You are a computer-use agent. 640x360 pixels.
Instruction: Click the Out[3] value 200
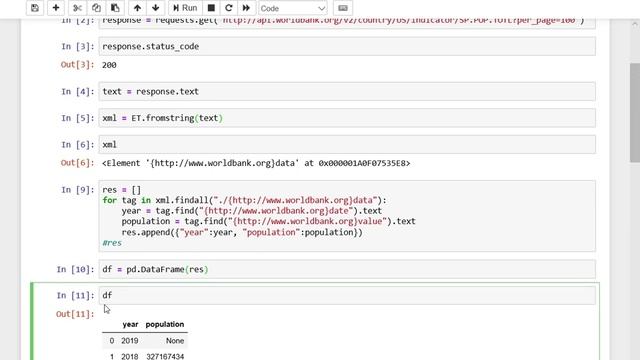109,65
